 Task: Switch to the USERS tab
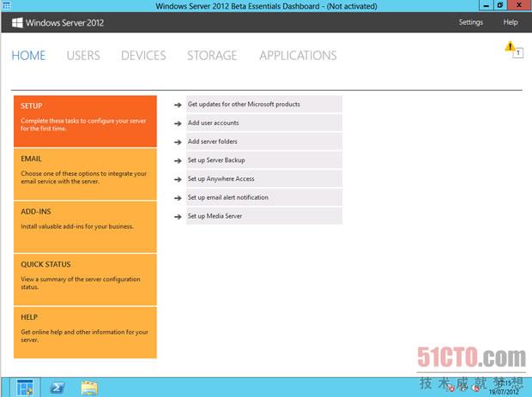[x=83, y=56]
